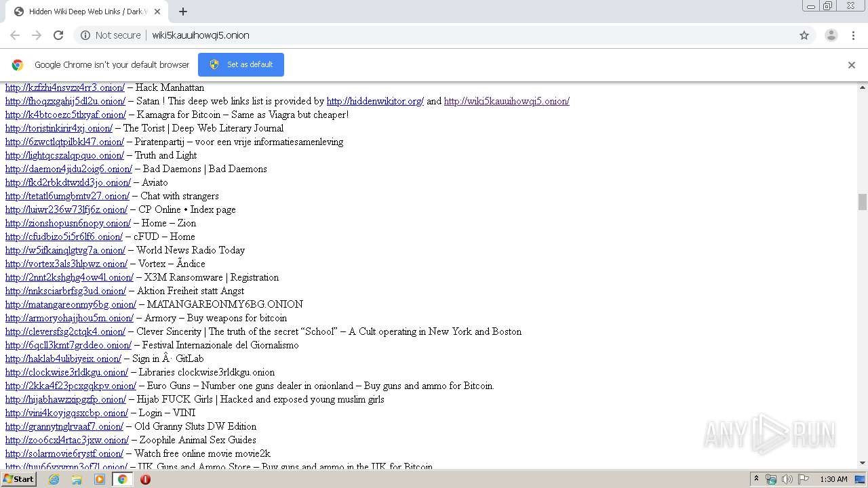The height and width of the screenshot is (488, 868).
Task: Open the tetatl6umgbmtv27.onion chat link
Action: [x=67, y=196]
